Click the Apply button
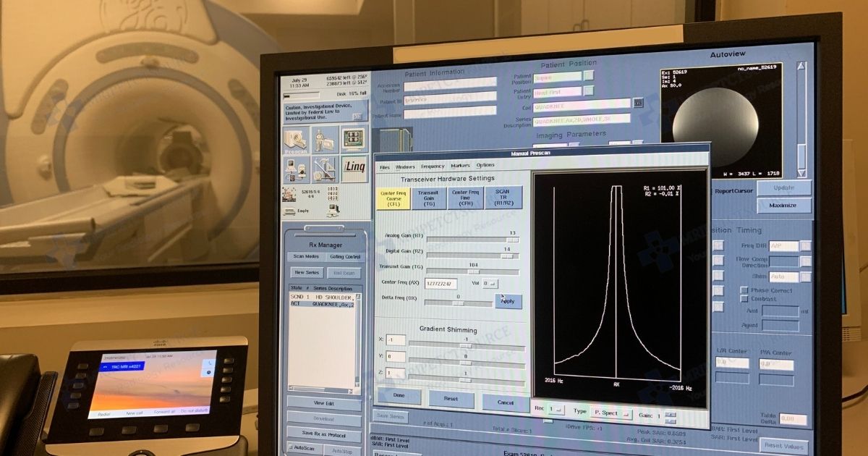Viewport: 868px width, 456px height. click(509, 301)
